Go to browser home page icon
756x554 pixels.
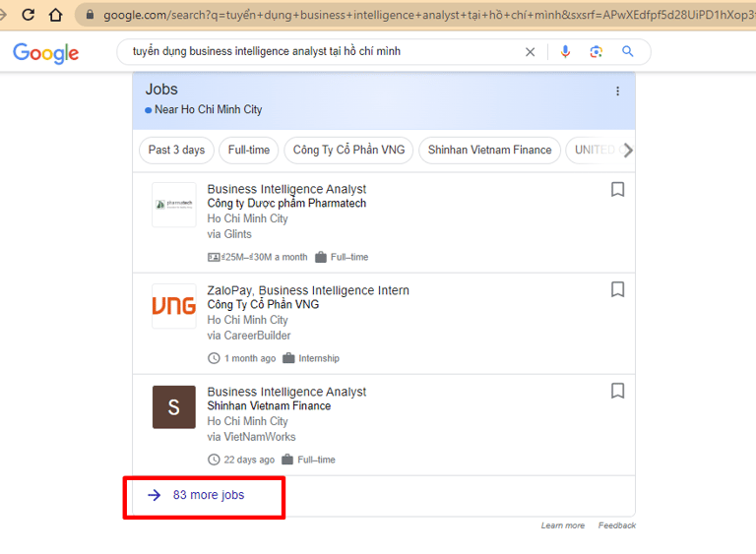click(x=56, y=15)
